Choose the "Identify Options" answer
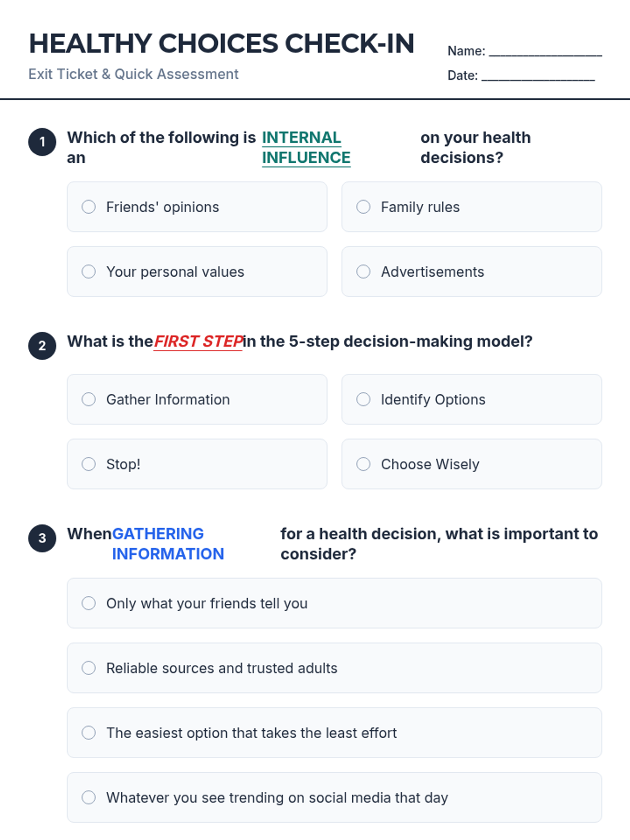The height and width of the screenshot is (840, 630). 363,400
